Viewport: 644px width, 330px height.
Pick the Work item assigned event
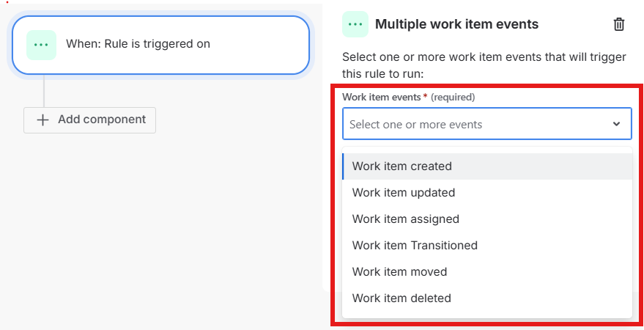[x=406, y=219]
